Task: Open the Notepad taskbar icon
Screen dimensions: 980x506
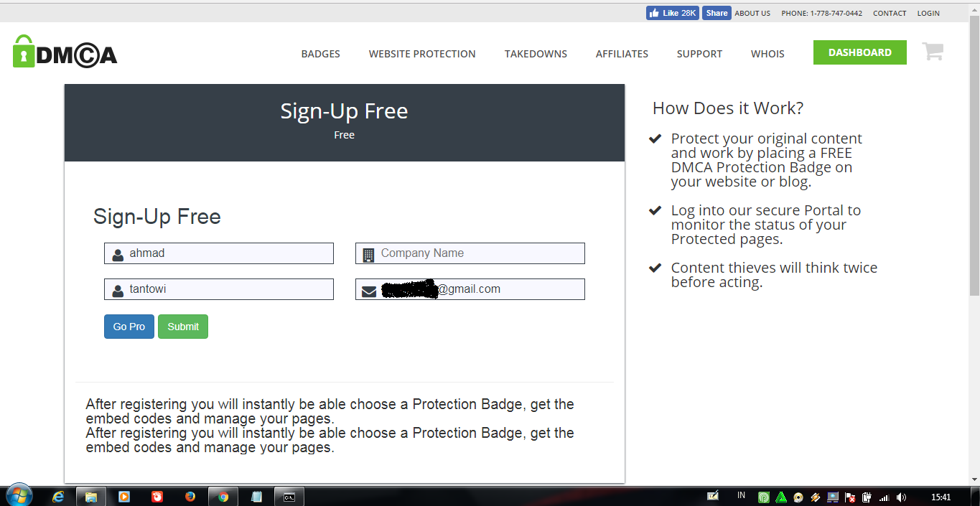Action: 256,496
